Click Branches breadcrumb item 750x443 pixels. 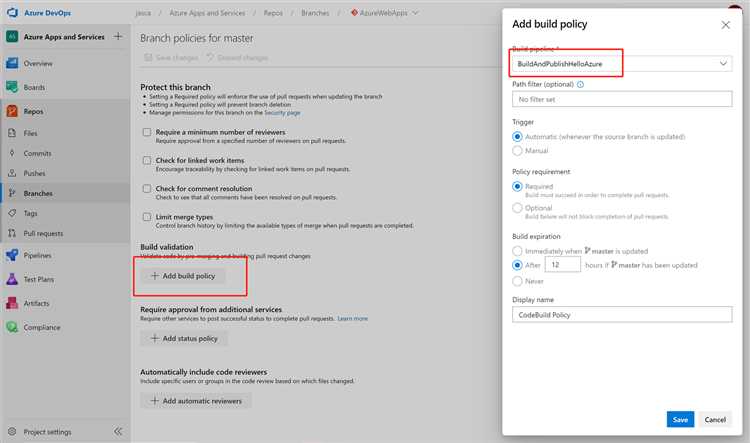315,13
